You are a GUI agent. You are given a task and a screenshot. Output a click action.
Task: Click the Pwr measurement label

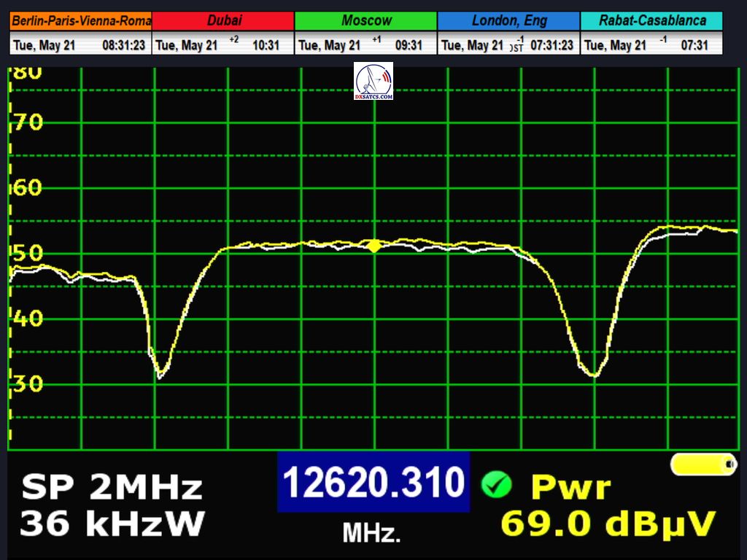[x=570, y=487]
